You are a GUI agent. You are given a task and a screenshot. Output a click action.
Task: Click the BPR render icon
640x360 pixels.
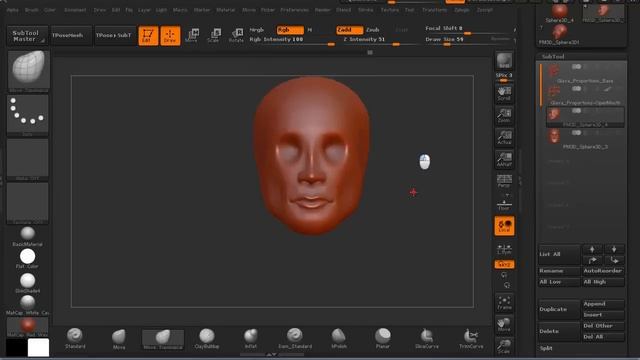pyautogui.click(x=504, y=61)
